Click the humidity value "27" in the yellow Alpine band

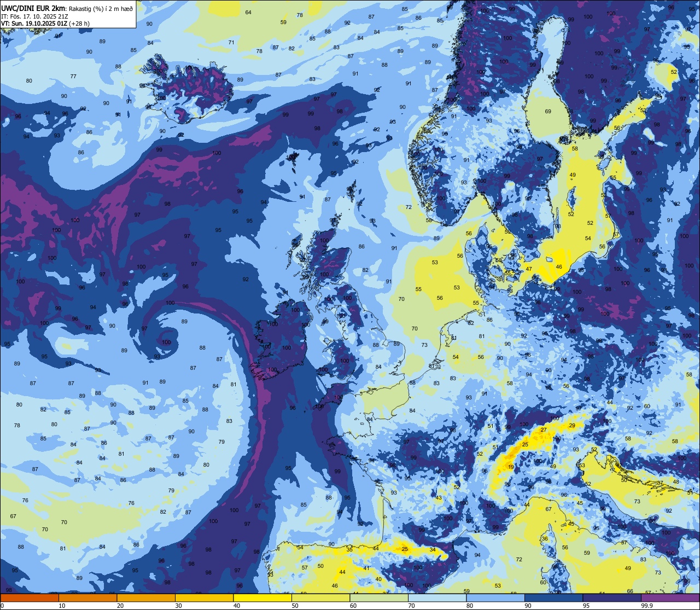(x=544, y=430)
